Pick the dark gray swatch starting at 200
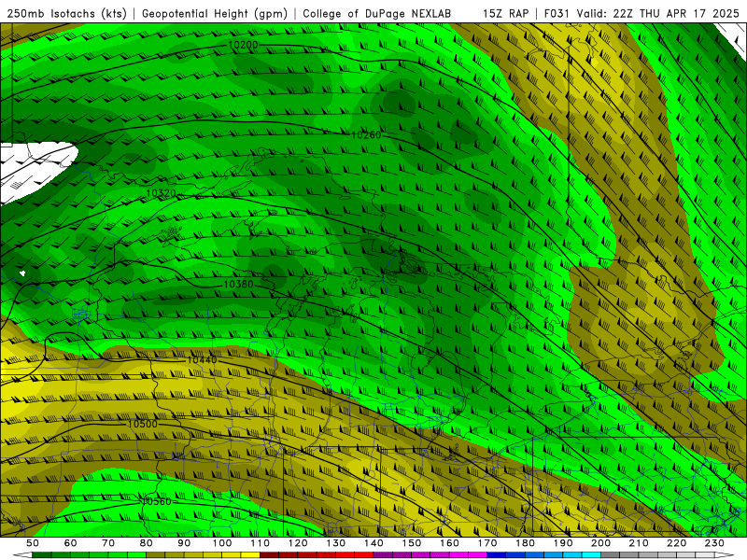 [611, 555]
